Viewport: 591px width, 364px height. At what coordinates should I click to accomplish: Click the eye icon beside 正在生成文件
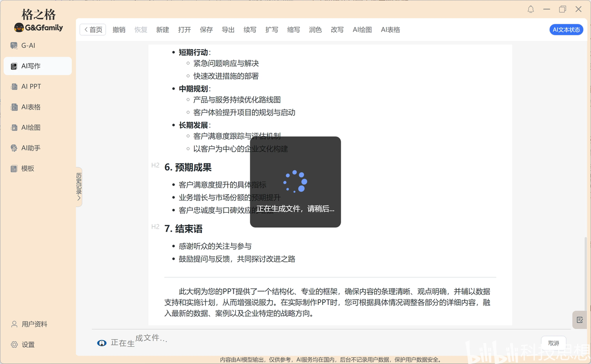click(102, 343)
